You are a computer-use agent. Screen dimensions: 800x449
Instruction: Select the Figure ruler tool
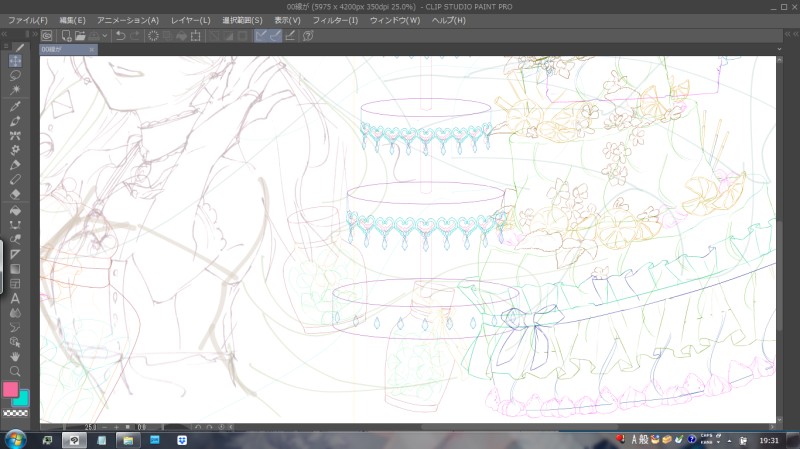(x=15, y=254)
